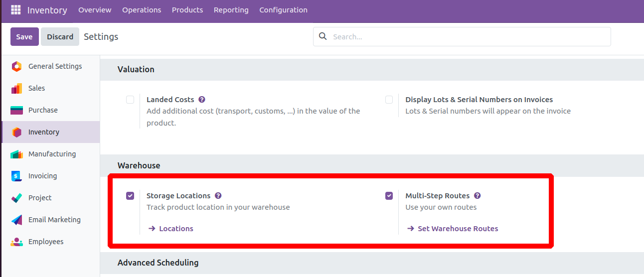
Task: Open the Sales settings icon
Action: click(16, 88)
